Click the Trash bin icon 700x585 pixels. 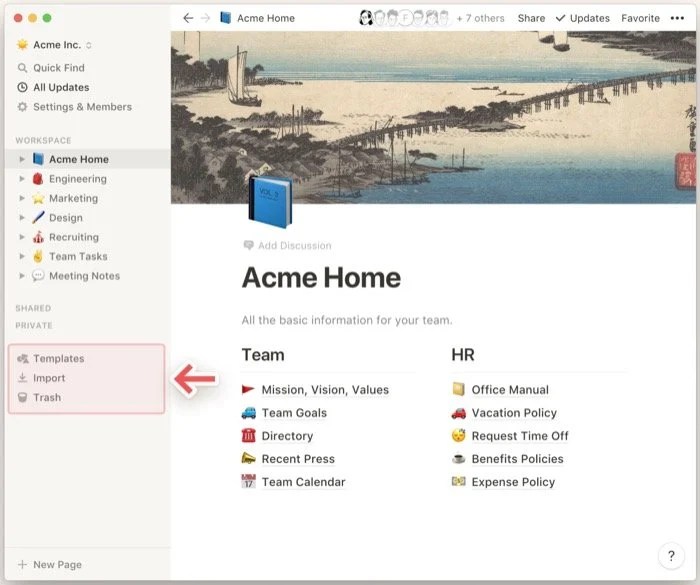[22, 397]
